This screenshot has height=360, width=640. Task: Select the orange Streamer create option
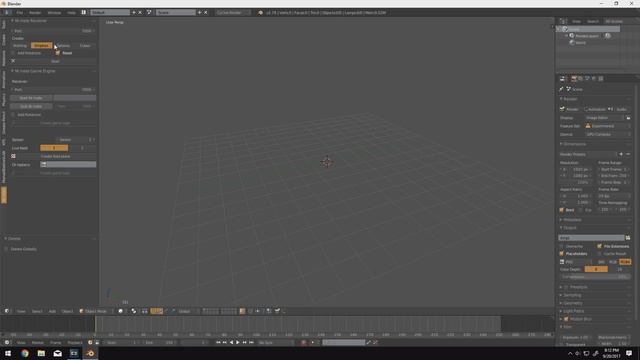[x=41, y=45]
